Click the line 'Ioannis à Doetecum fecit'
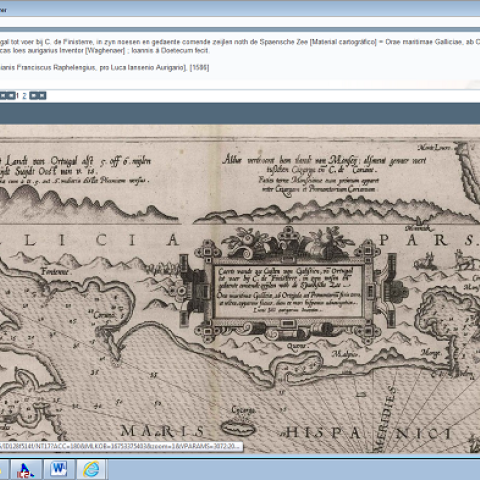This screenshot has height=480, width=480. [x=170, y=51]
